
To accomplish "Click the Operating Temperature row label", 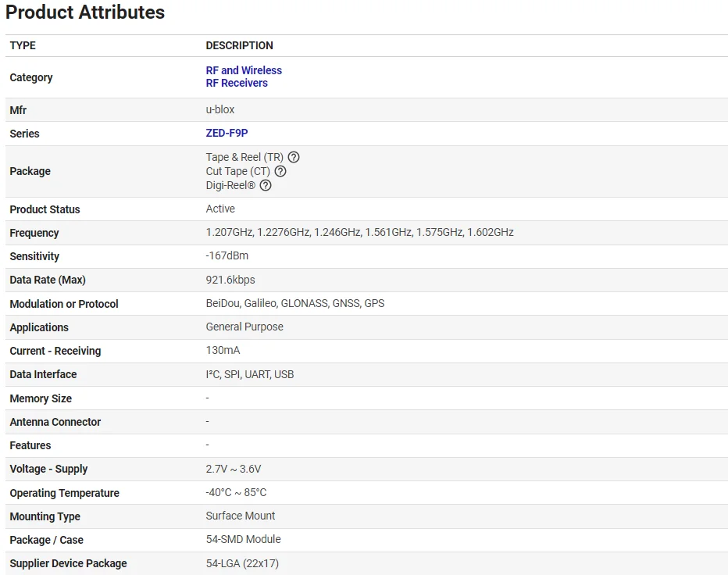I will [x=65, y=493].
